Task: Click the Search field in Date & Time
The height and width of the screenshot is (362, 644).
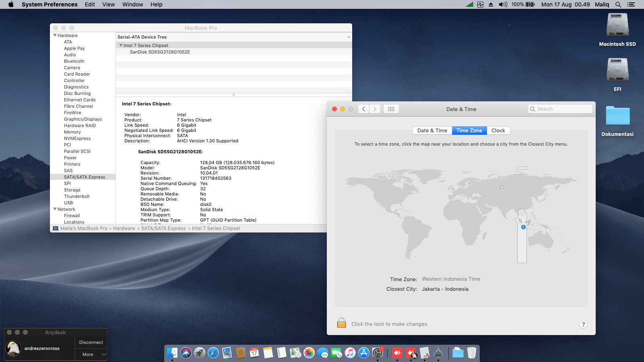Action: (x=560, y=109)
